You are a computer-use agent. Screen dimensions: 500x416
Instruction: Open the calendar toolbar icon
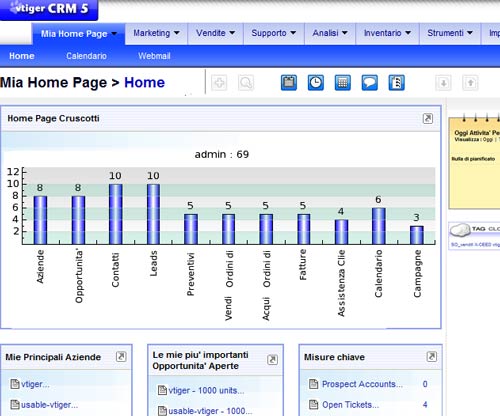coord(289,83)
